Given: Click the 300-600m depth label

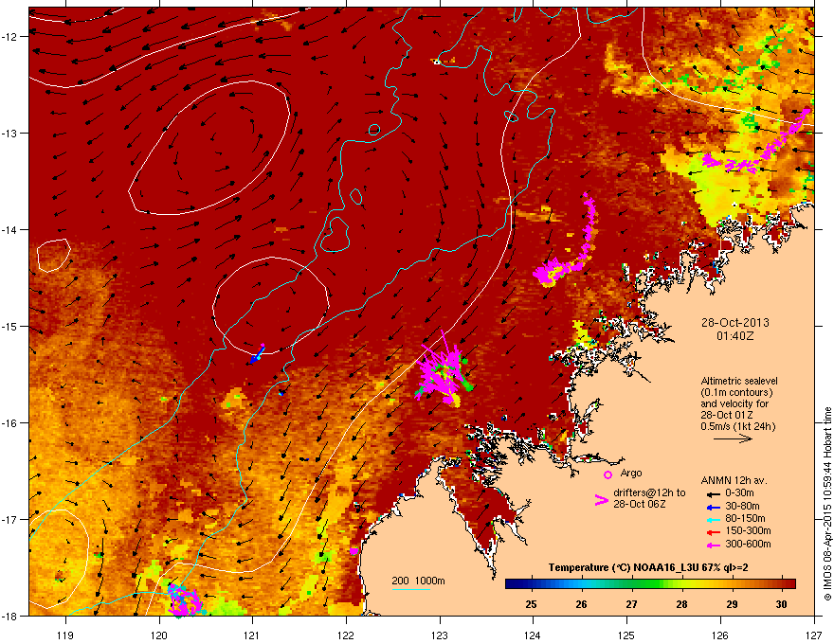Looking at the screenshot, I should (x=748, y=544).
